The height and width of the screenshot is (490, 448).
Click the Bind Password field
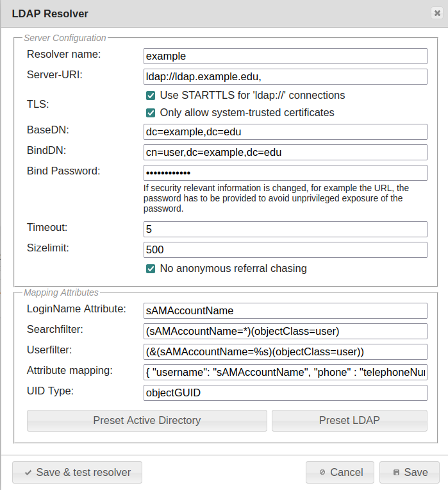pyautogui.click(x=285, y=173)
